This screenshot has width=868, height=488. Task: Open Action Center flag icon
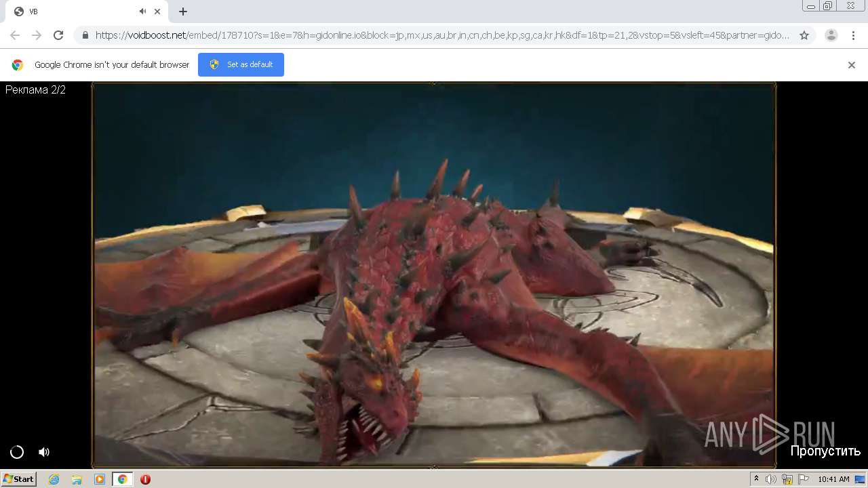[804, 479]
